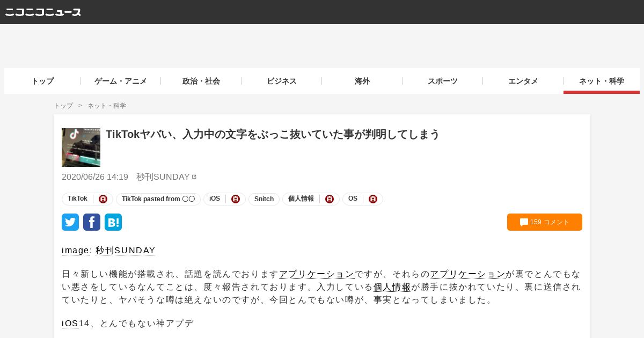The width and height of the screenshot is (644, 338).
Task: Click トップ in the breadcrumb
Action: [x=63, y=106]
